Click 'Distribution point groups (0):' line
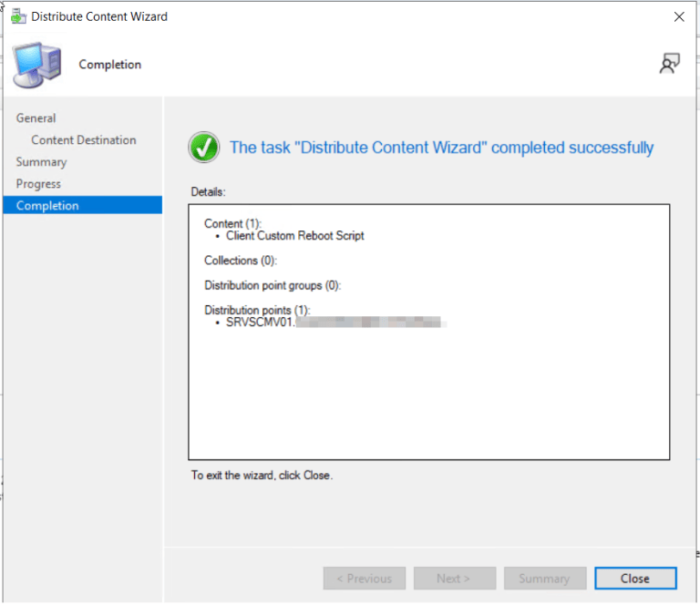Image resolution: width=700 pixels, height=605 pixels. click(x=273, y=285)
